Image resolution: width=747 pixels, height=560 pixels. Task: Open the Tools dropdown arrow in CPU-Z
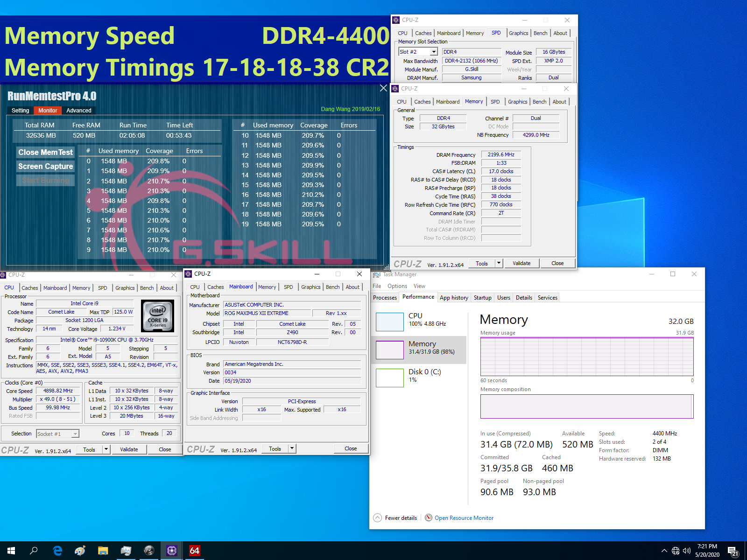point(106,449)
